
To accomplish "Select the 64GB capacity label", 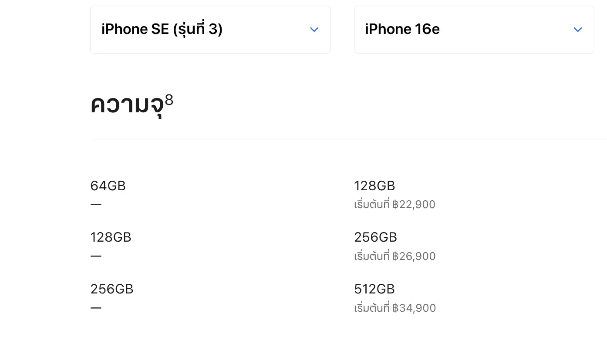I will pyautogui.click(x=108, y=186).
